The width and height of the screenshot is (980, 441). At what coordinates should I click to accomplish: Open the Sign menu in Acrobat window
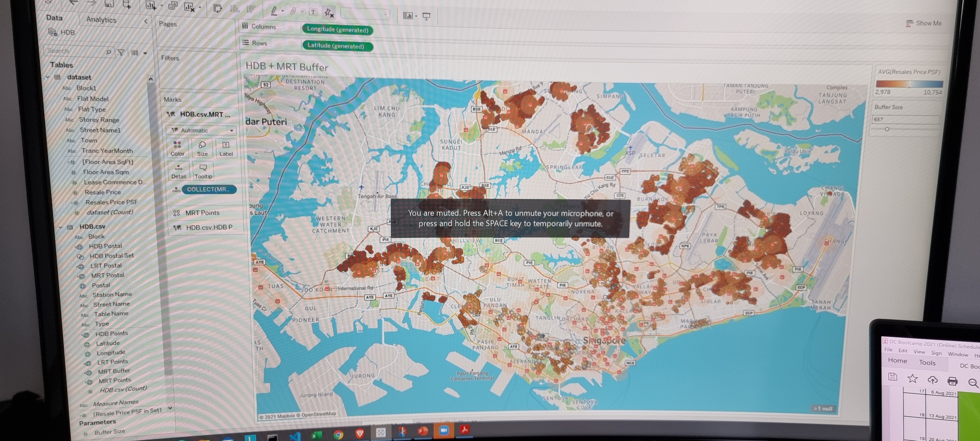tap(936, 353)
